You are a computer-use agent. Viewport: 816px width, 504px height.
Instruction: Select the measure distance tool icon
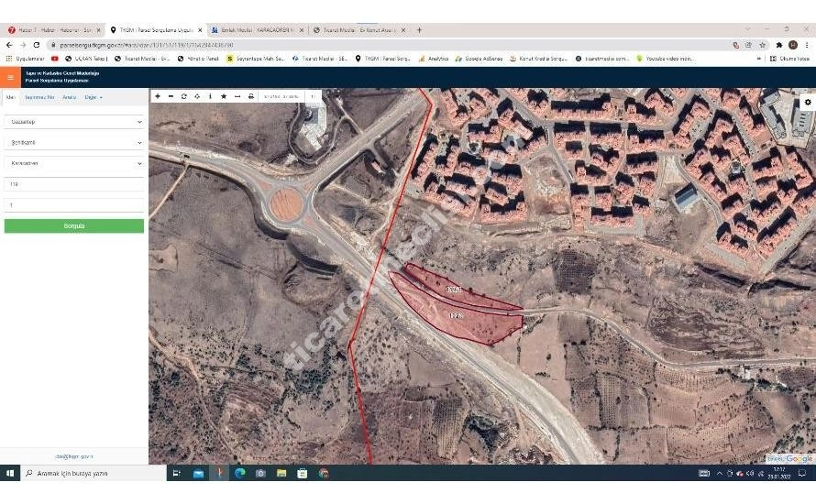tap(237, 96)
